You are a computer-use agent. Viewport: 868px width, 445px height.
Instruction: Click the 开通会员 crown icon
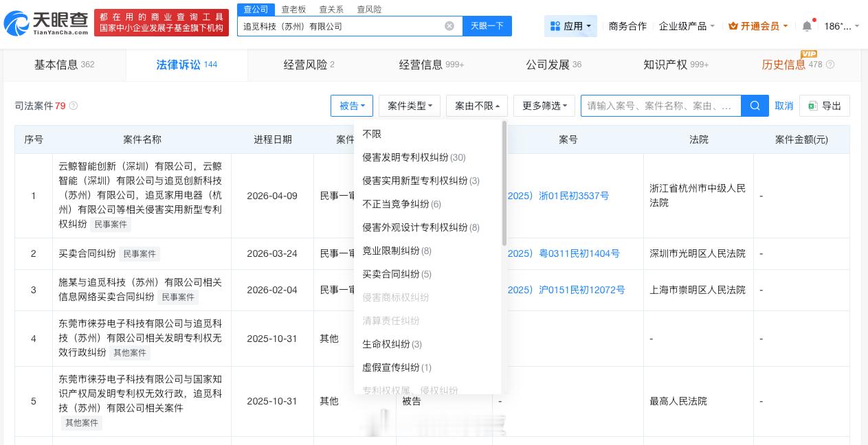[x=733, y=26]
